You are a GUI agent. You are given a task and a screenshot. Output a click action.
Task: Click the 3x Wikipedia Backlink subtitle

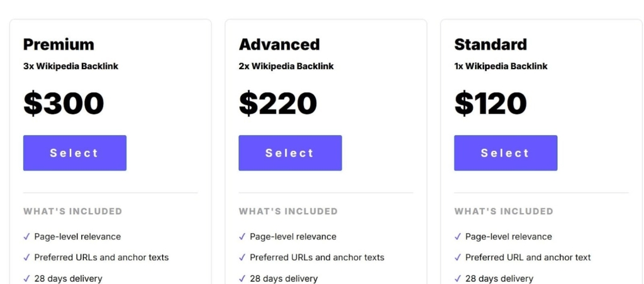point(70,67)
